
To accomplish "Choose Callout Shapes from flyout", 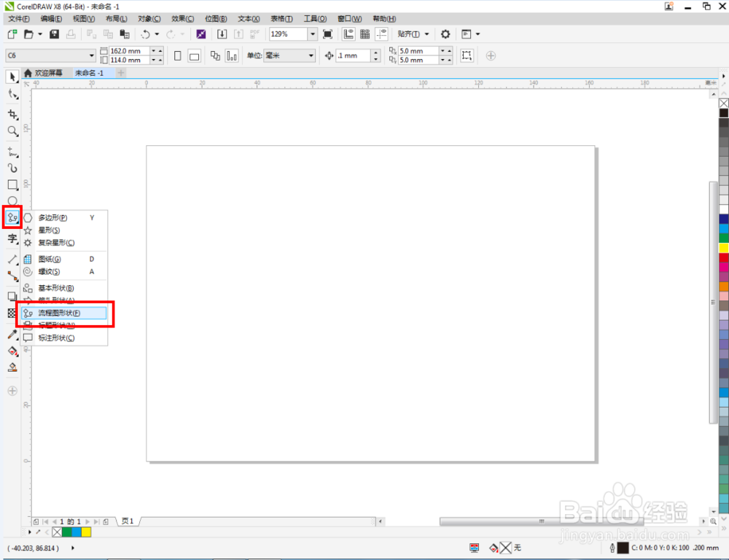I will click(65, 338).
